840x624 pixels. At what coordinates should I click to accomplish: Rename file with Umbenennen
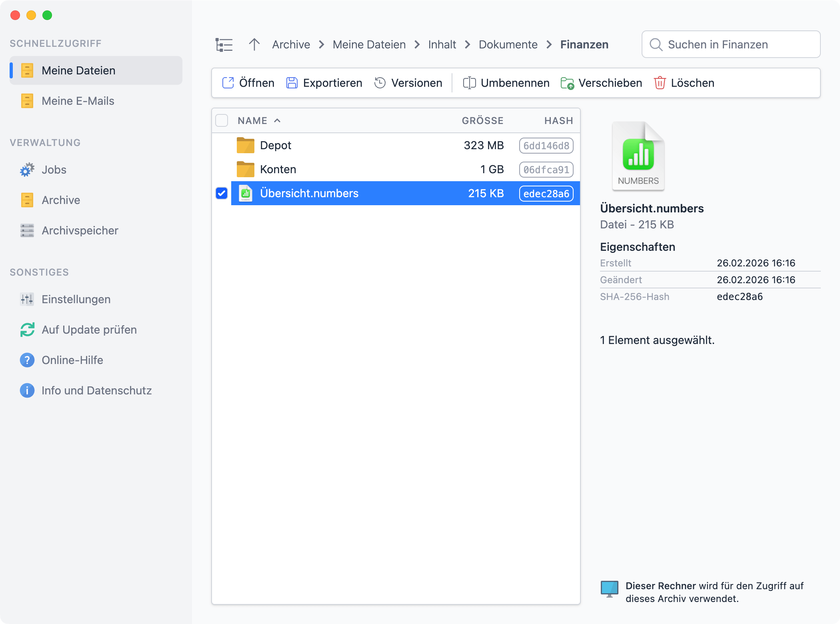pyautogui.click(x=506, y=83)
